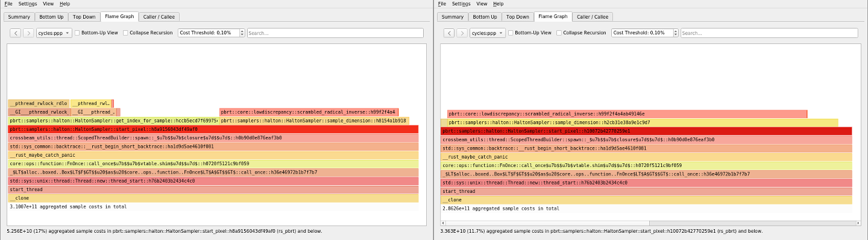Select scrambled_radical_inverse frame in right flame graph
The image size is (868, 240).
pos(627,114)
